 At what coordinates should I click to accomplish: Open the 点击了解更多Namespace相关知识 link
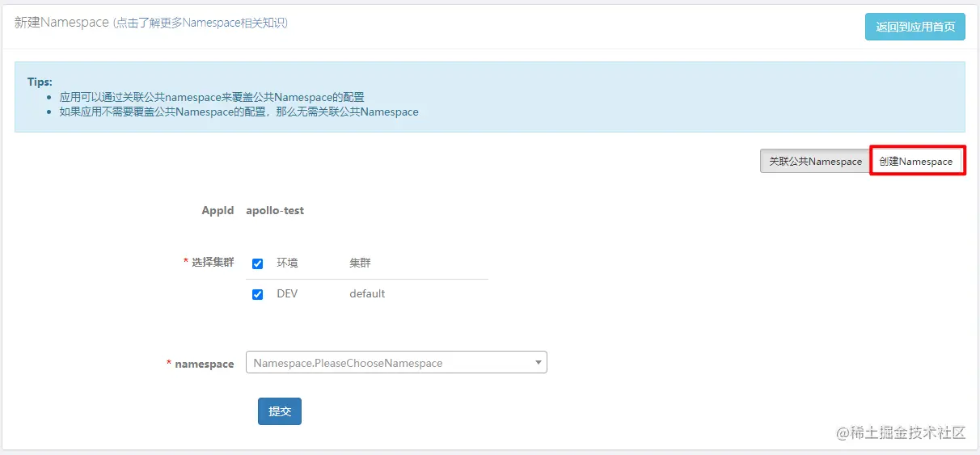201,23
